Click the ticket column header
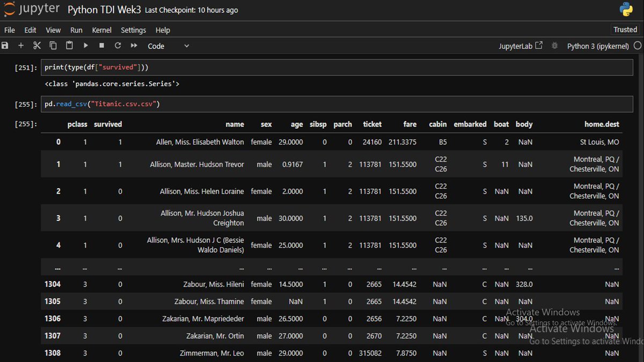The image size is (644, 362). (x=372, y=124)
